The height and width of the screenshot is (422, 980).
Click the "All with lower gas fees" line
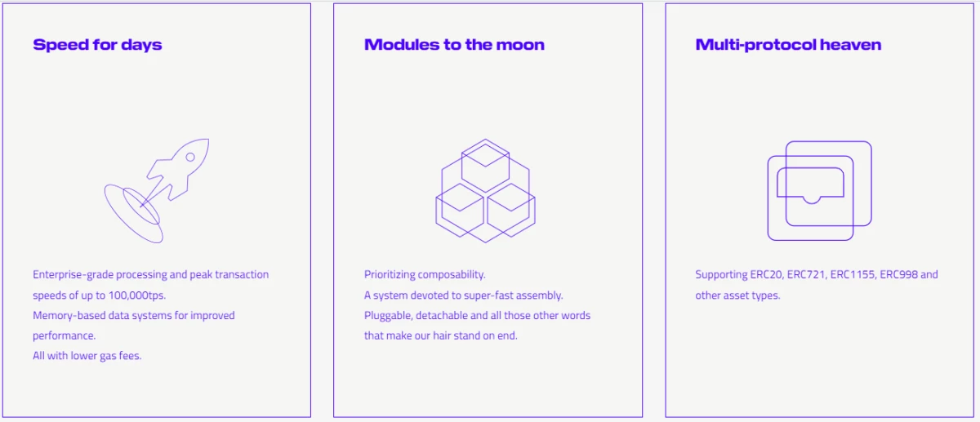(x=87, y=356)
